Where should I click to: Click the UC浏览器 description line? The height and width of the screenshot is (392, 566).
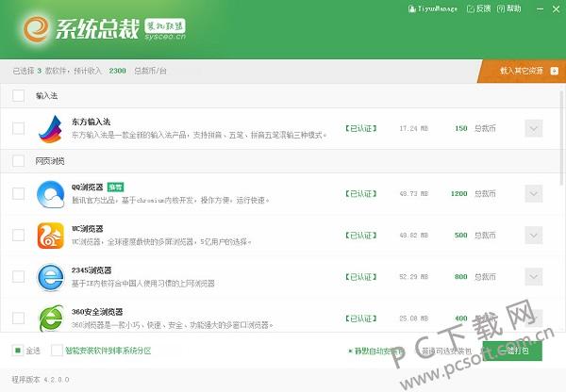(x=161, y=241)
